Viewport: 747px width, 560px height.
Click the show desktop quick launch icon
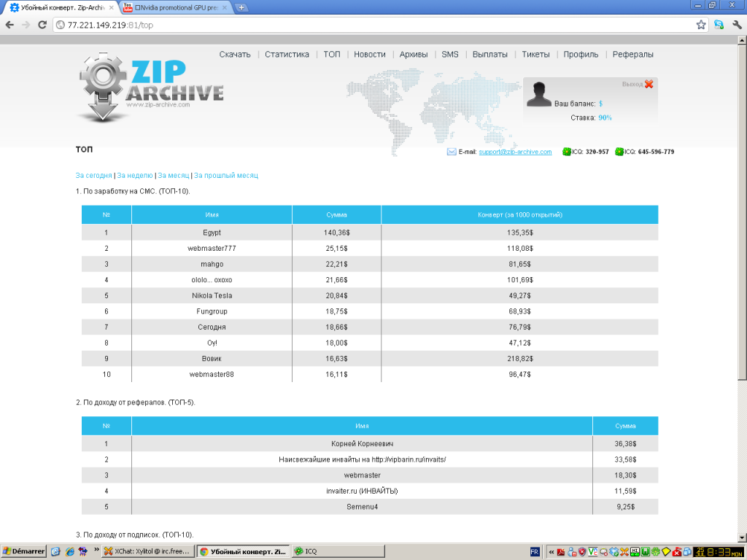coord(55,551)
